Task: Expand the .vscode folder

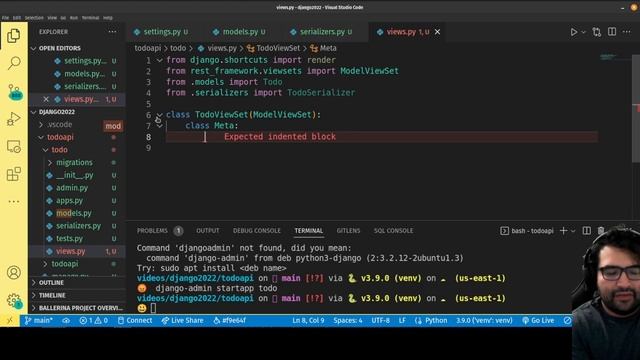Action: 59,124
